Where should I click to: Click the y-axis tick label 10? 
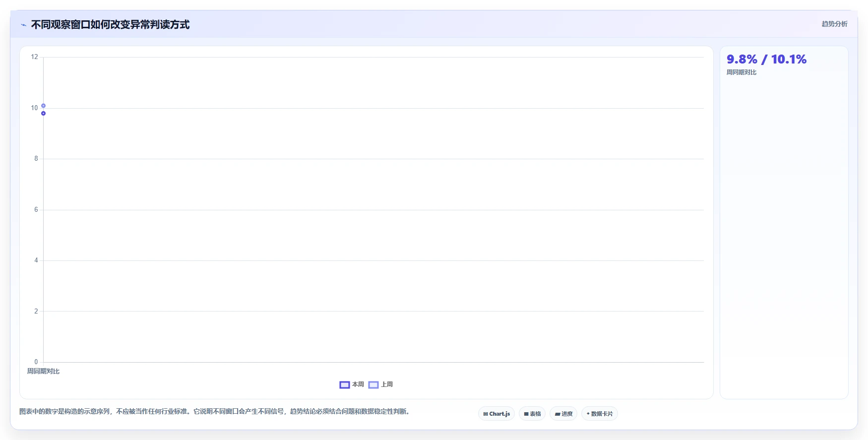(x=34, y=108)
